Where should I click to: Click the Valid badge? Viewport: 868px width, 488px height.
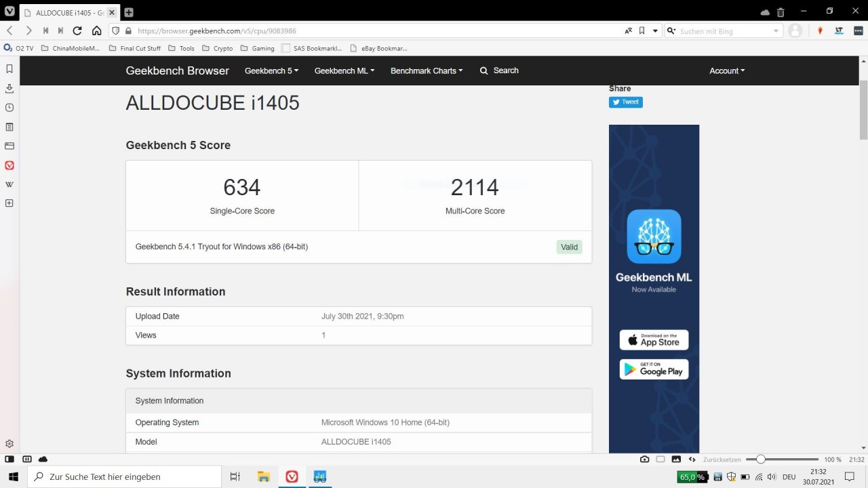pos(570,247)
